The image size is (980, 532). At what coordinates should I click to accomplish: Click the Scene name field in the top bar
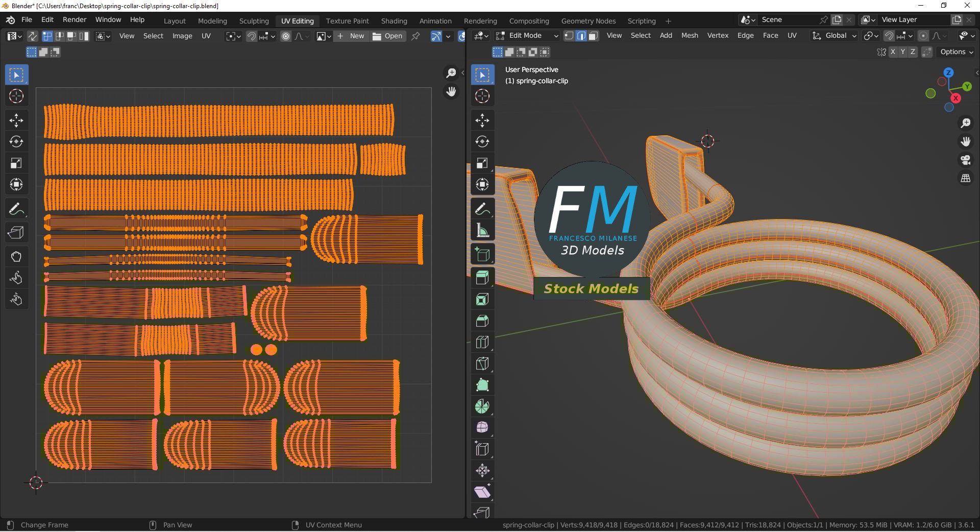coord(786,19)
